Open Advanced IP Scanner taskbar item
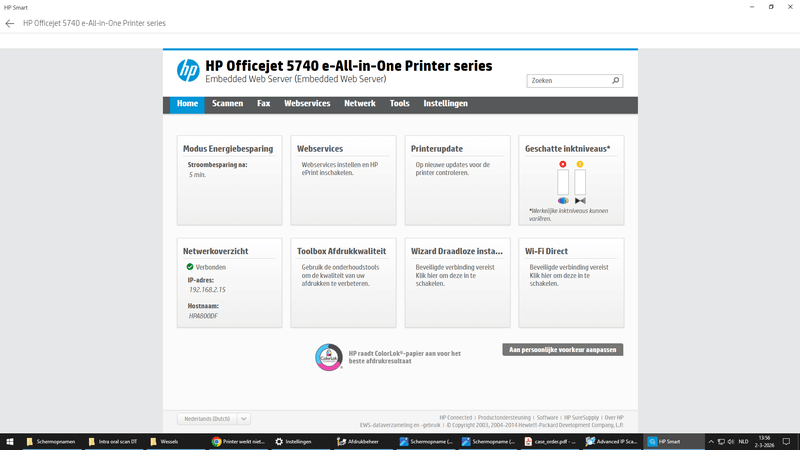This screenshot has height=450, width=800. point(611,442)
